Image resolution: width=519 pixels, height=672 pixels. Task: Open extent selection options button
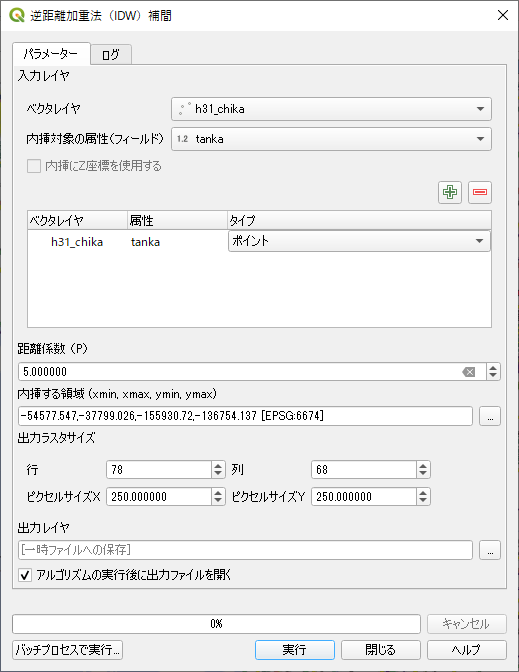point(490,416)
